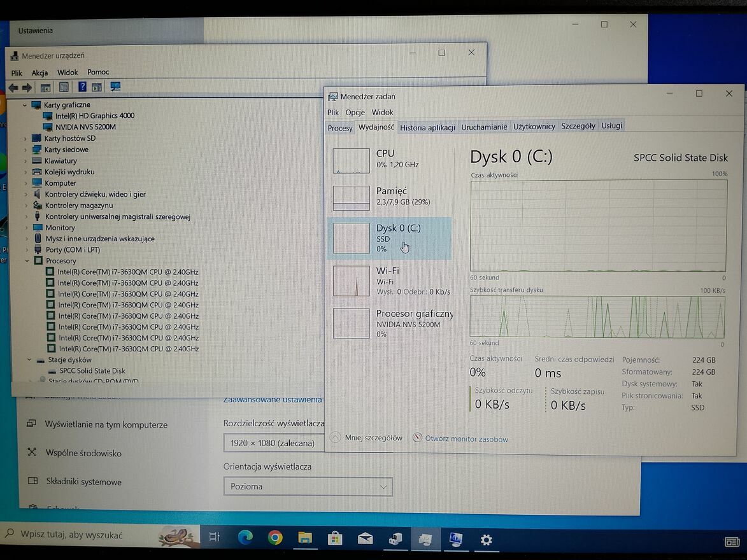Open the Properties icon in Device Manager toolbar
The height and width of the screenshot is (560, 747).
click(64, 87)
